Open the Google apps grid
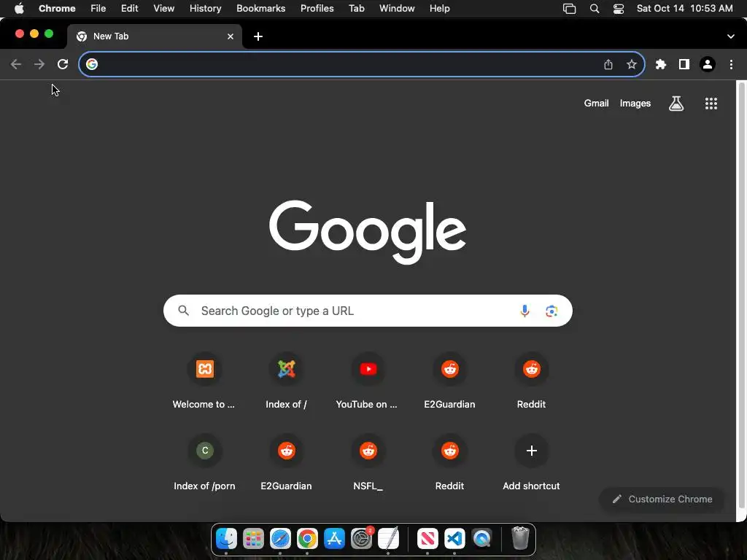 click(x=711, y=104)
